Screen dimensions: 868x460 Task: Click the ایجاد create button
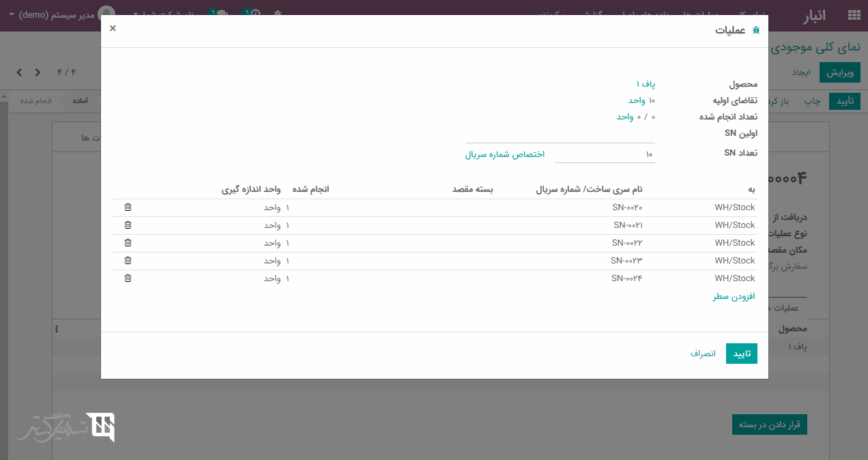coord(800,72)
